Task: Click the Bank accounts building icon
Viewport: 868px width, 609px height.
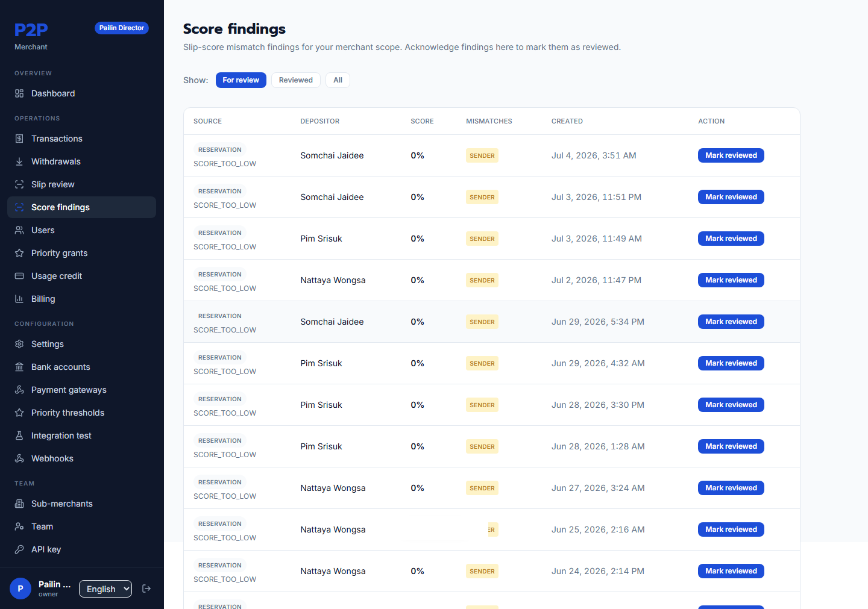Action: tap(19, 367)
